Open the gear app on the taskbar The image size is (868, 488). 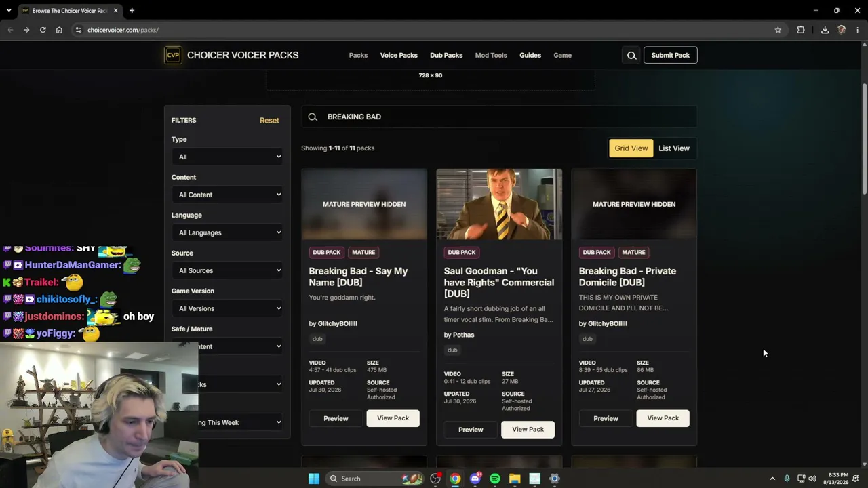pyautogui.click(x=554, y=479)
